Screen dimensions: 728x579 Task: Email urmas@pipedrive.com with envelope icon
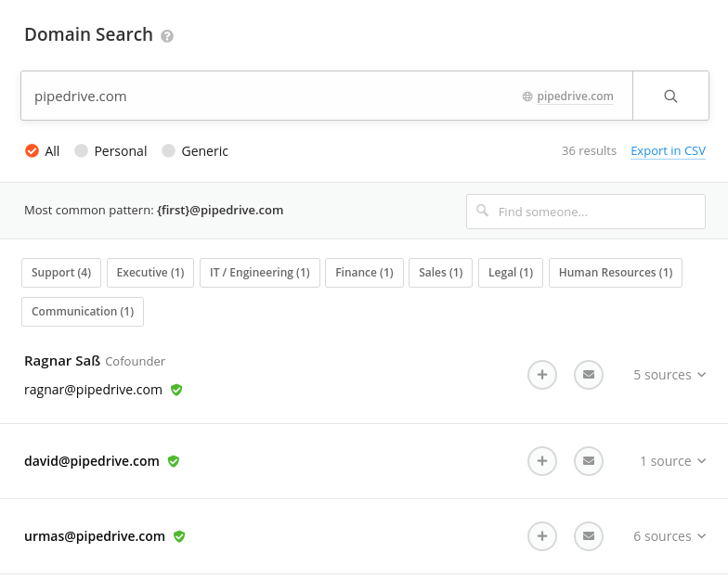tap(589, 536)
